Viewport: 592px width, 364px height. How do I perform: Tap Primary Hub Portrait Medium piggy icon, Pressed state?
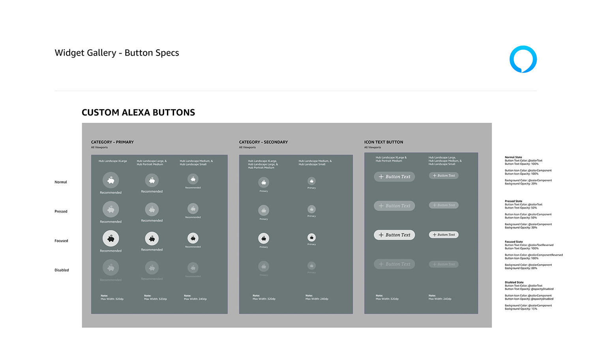(152, 209)
